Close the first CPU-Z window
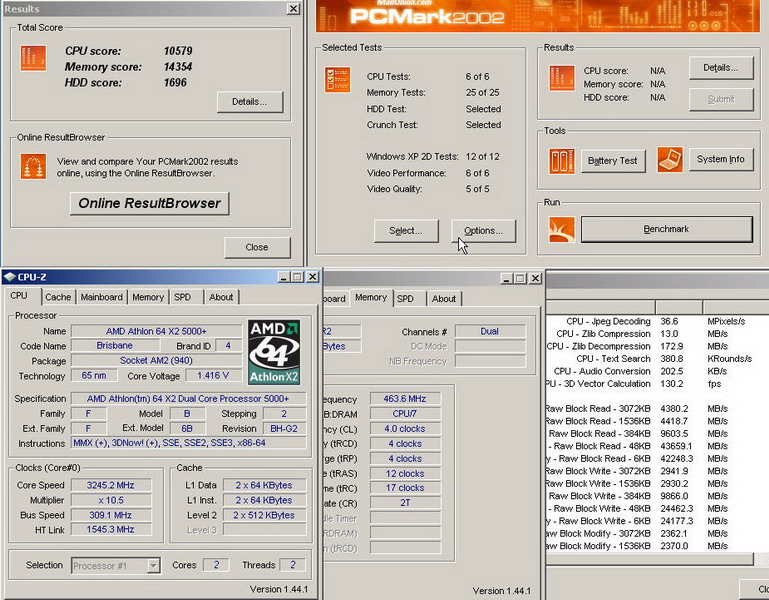Image resolution: width=769 pixels, height=600 pixels. [312, 277]
